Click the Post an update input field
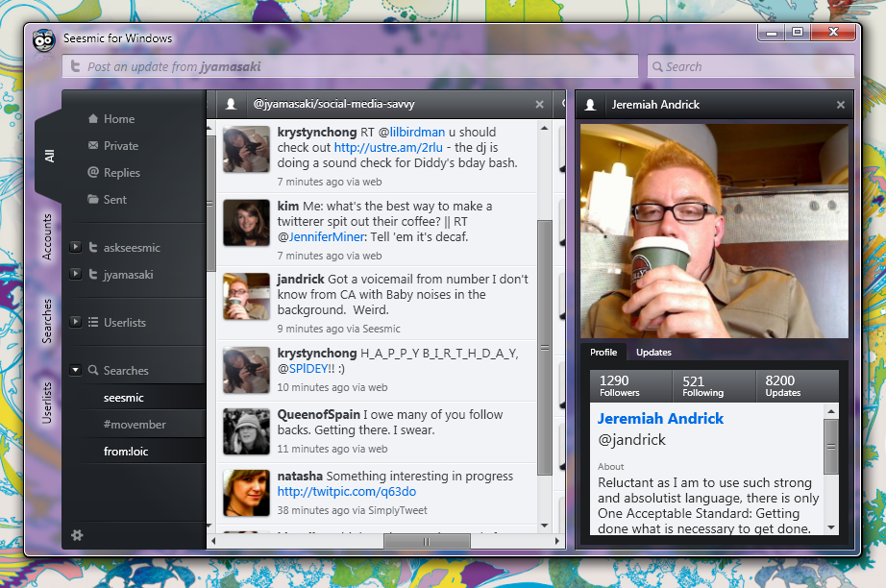 tap(351, 66)
